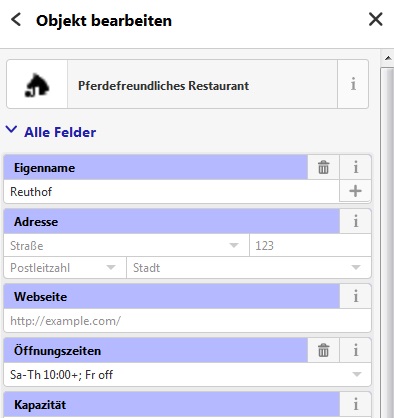Image resolution: width=394 pixels, height=418 pixels.
Task: Show info for the Adresse field
Action: [x=355, y=221]
